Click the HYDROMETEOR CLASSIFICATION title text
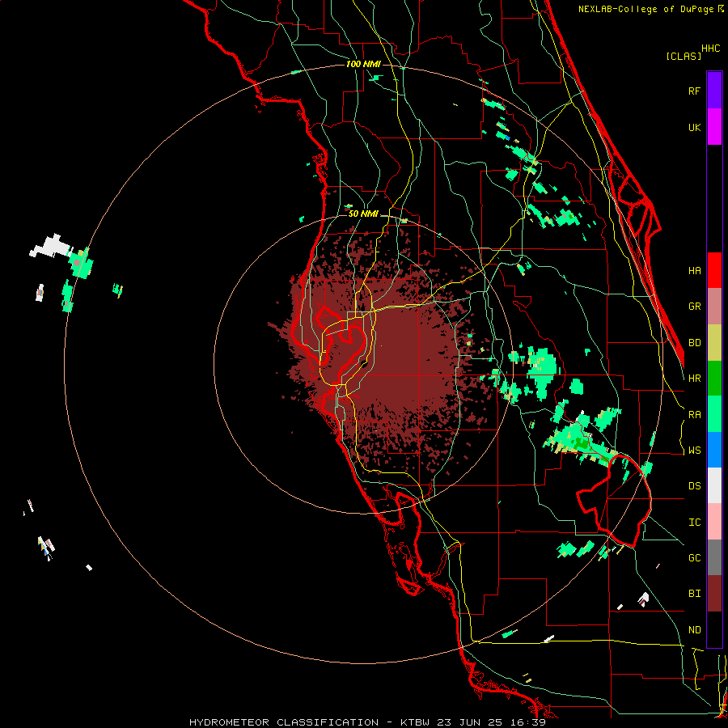This screenshot has height=728, width=728. tap(284, 722)
